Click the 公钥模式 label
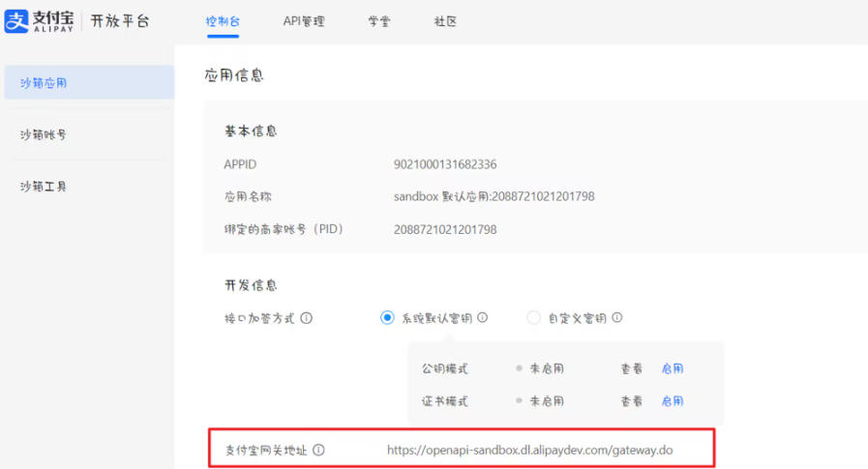The height and width of the screenshot is (469, 868). pyautogui.click(x=445, y=368)
